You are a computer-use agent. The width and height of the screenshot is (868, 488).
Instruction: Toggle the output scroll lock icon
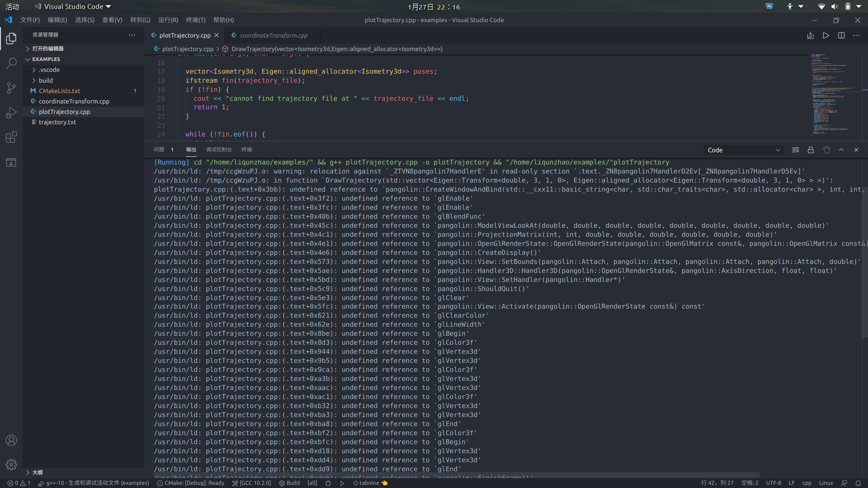tap(811, 150)
